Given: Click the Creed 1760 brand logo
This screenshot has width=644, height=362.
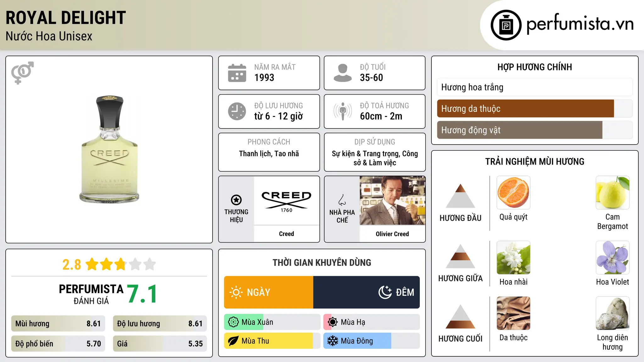Looking at the screenshot, I should coord(286,202).
